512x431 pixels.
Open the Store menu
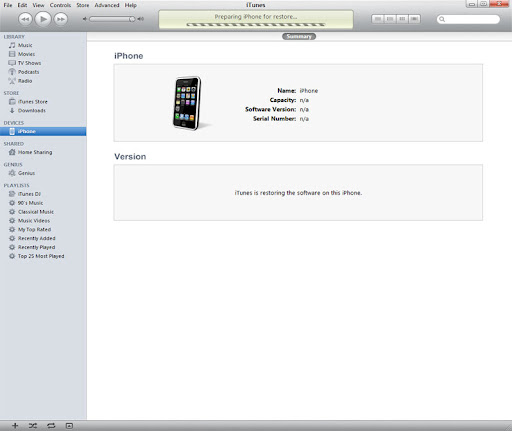point(83,5)
